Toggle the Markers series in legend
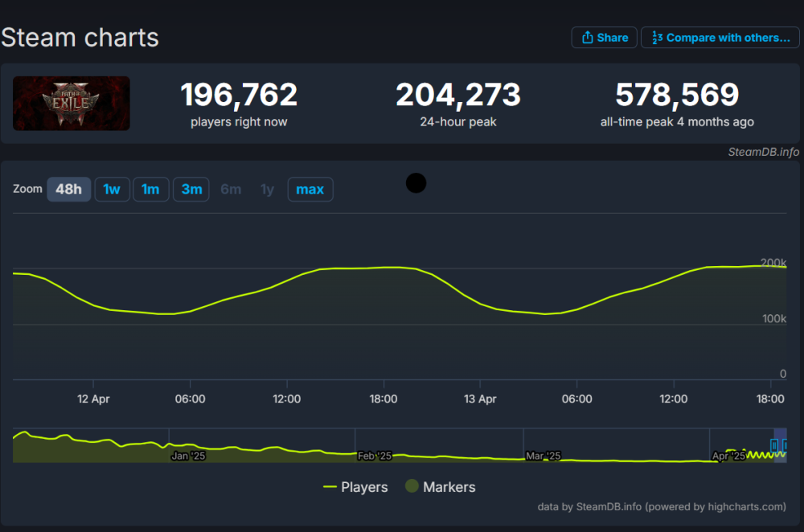The height and width of the screenshot is (532, 804). point(441,486)
